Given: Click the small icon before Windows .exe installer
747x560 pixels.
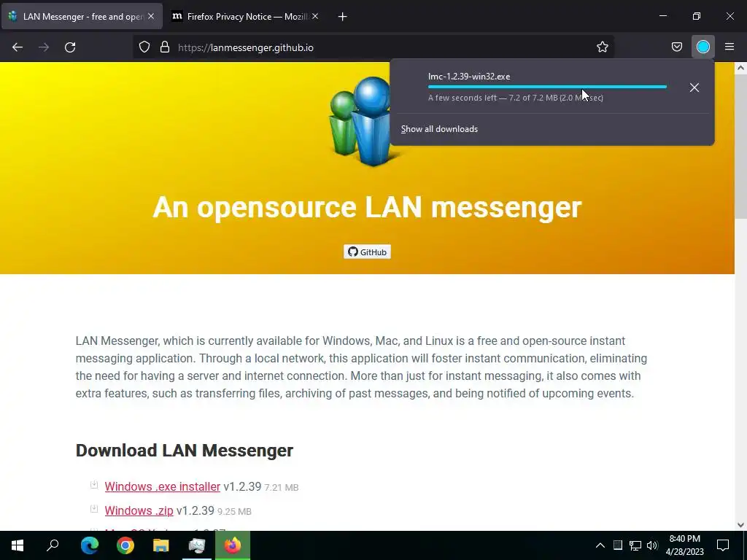Looking at the screenshot, I should pos(94,485).
